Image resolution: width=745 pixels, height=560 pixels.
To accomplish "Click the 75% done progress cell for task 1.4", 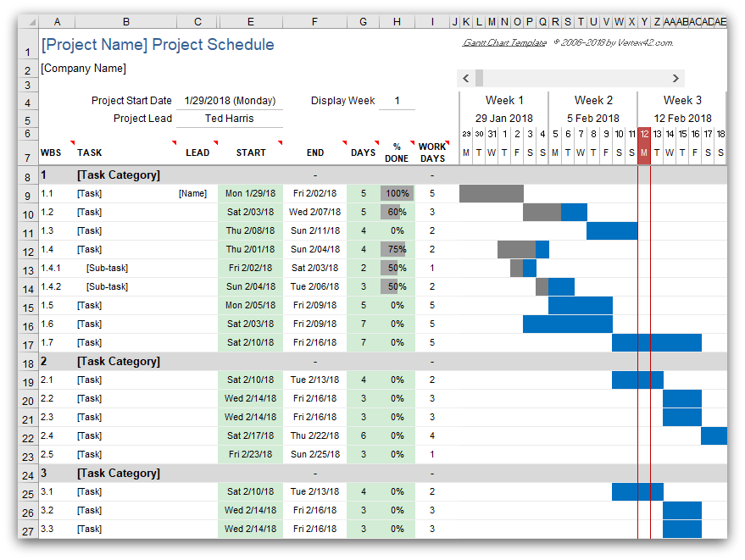I will tap(398, 249).
